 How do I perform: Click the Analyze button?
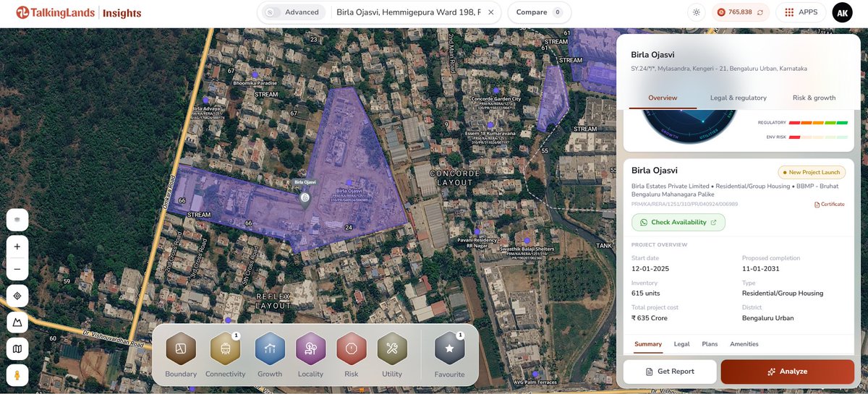tap(788, 372)
